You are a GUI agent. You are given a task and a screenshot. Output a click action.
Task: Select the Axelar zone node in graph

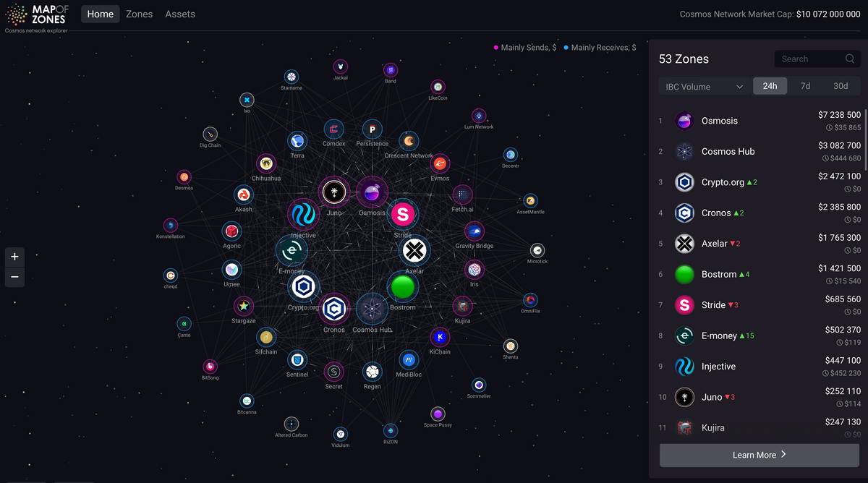[414, 251]
